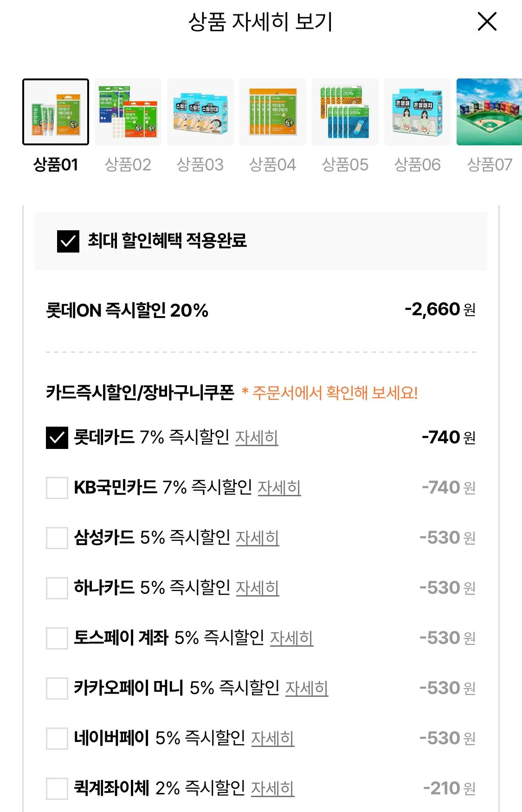The height and width of the screenshot is (812, 522).
Task: Select the 토스페이 계좌 5% discount
Action: click(56, 638)
